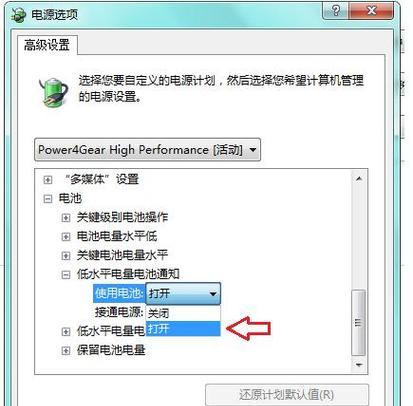Switch to the 高级设置 tab

point(47,45)
